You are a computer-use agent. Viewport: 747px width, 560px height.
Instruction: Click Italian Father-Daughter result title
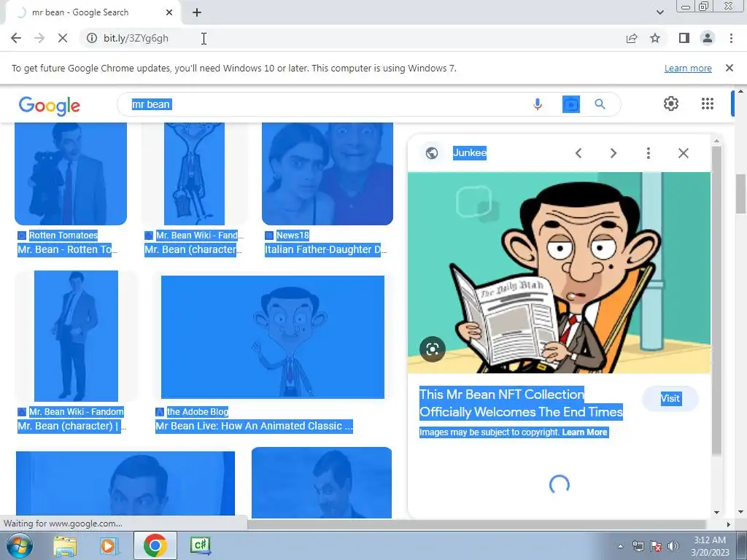[325, 249]
